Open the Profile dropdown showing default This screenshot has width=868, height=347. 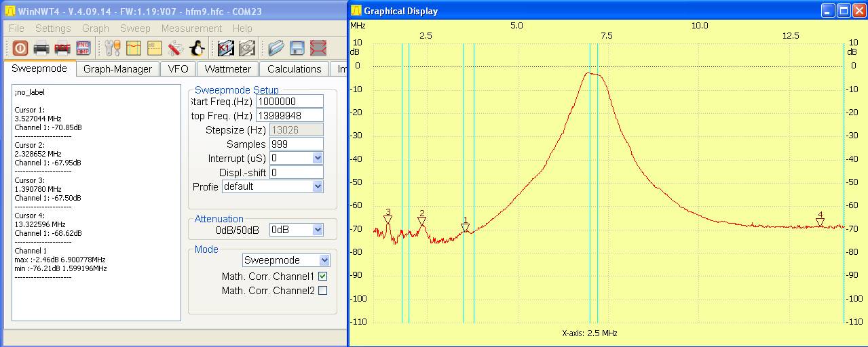tap(318, 186)
